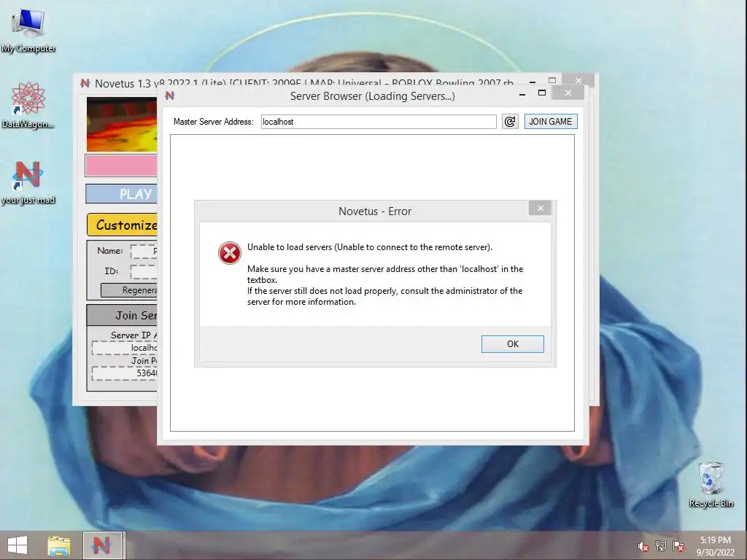Click the JOIN GAME button
The height and width of the screenshot is (560, 747).
coord(550,122)
